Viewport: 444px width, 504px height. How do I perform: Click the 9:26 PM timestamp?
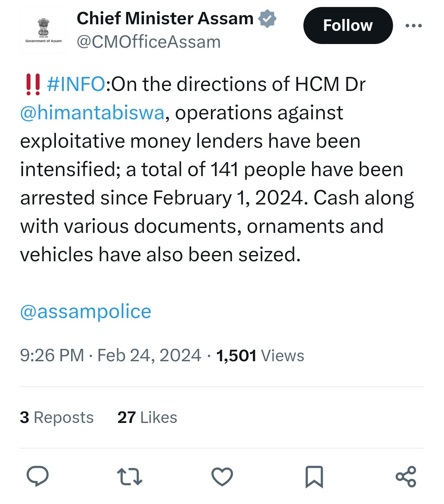pyautogui.click(x=52, y=355)
